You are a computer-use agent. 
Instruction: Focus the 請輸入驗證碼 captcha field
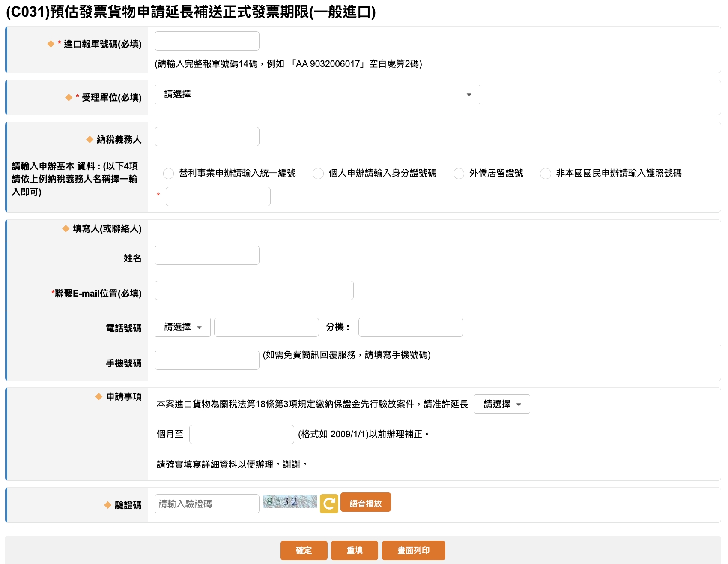[x=207, y=504]
